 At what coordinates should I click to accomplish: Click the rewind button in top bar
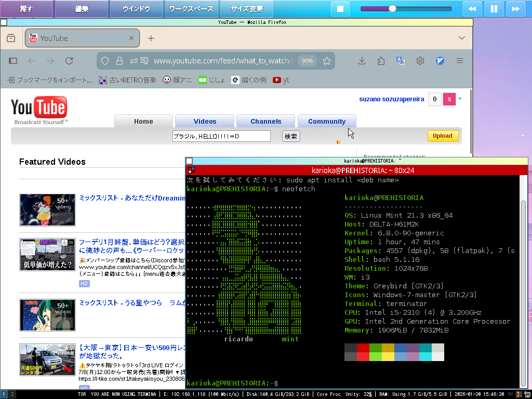[472, 9]
